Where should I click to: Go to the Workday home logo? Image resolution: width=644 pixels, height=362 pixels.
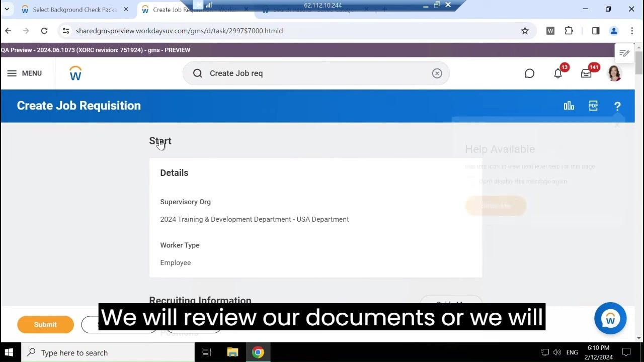click(x=75, y=73)
